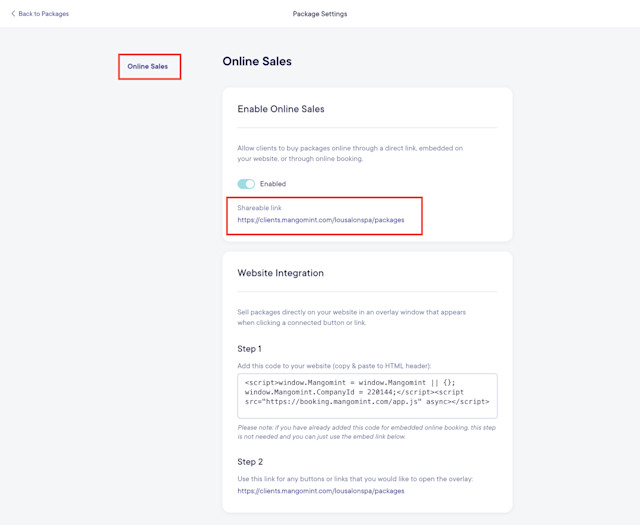Click the Shareable link label
This screenshot has height=525, width=640.
[x=260, y=208]
